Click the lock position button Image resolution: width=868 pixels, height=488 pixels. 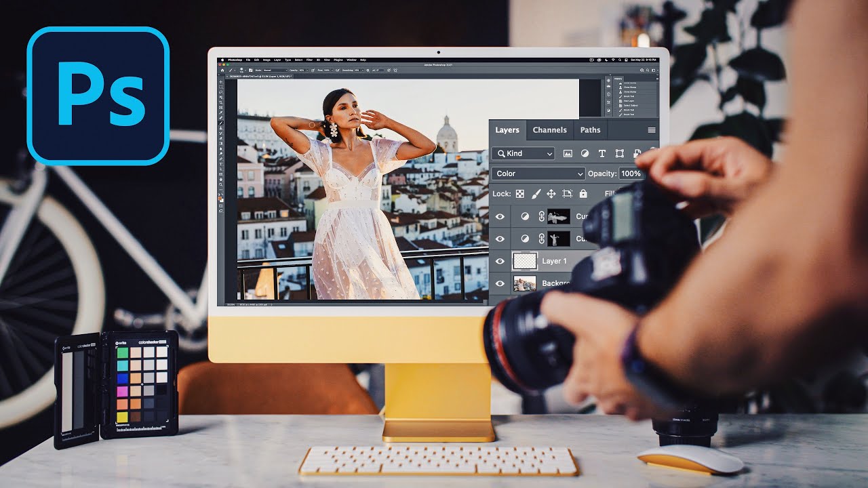click(552, 193)
